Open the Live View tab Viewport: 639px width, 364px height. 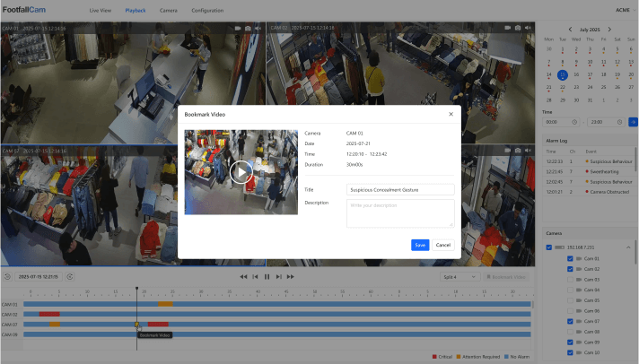[x=101, y=11]
